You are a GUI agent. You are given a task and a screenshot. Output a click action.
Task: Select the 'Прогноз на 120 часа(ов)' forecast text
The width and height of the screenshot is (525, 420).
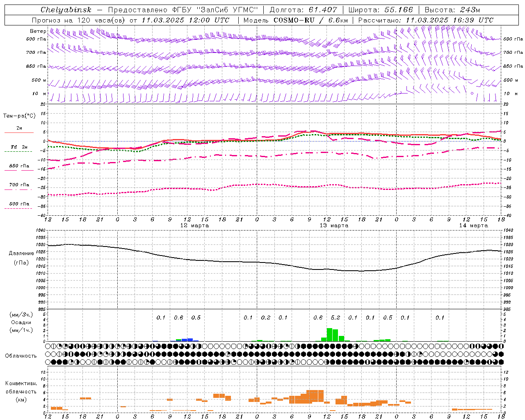pyautogui.click(x=79, y=20)
